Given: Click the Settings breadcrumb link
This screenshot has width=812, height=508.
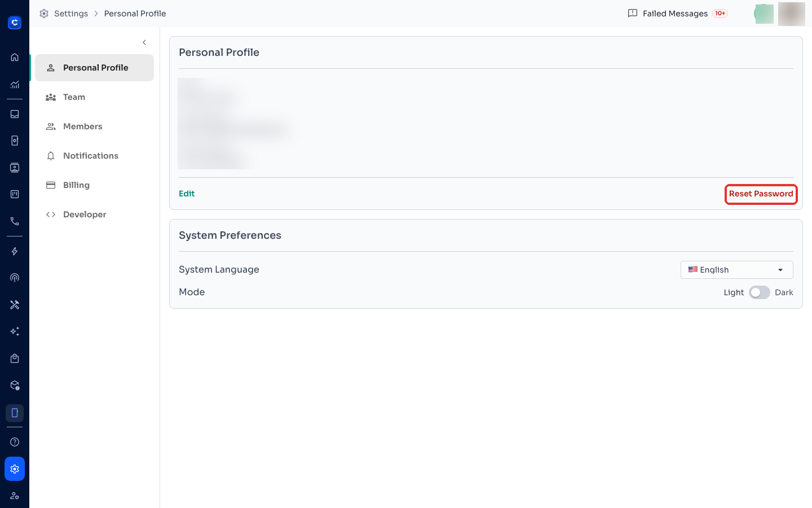Looking at the screenshot, I should (71, 14).
